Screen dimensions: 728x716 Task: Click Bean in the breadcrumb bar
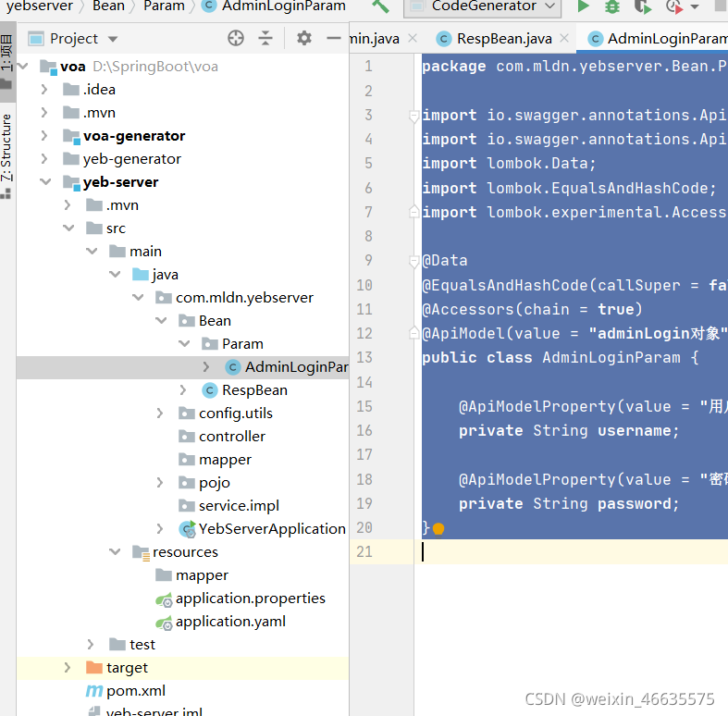pos(108,6)
